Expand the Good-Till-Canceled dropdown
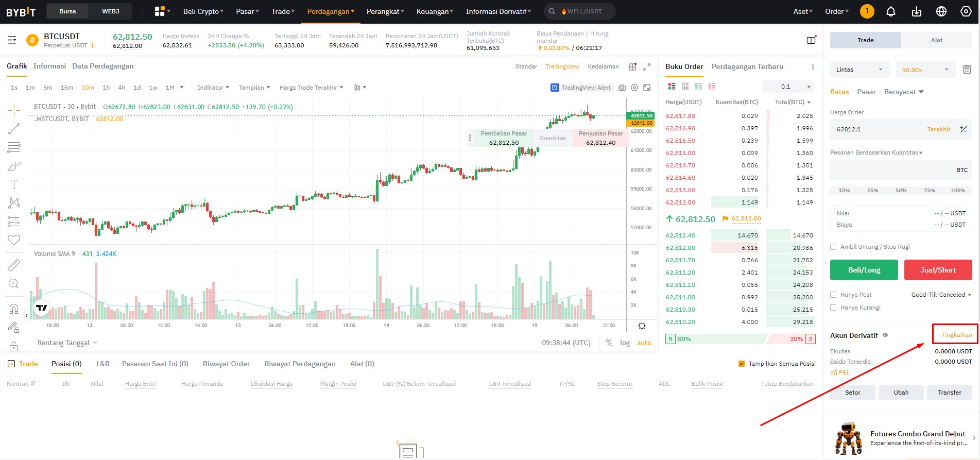The height and width of the screenshot is (460, 980). (941, 295)
